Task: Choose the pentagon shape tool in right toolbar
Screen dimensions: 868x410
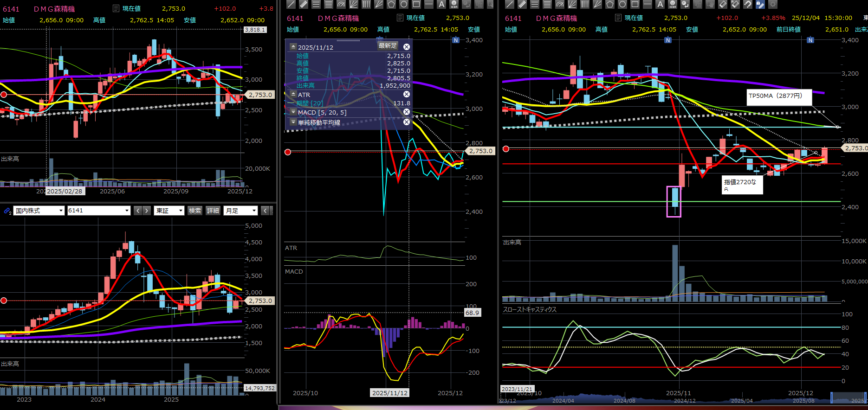Action: [609, 4]
